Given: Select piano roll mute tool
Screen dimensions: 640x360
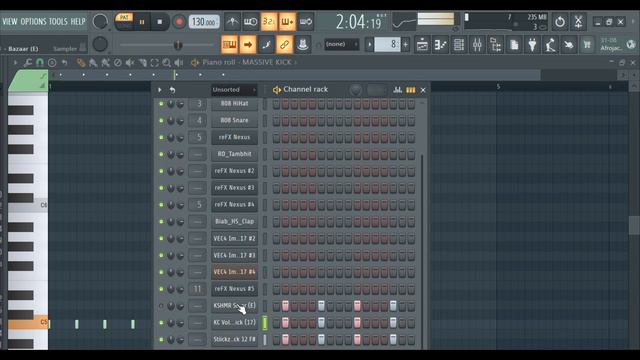Looking at the screenshot, I should point(130,62).
